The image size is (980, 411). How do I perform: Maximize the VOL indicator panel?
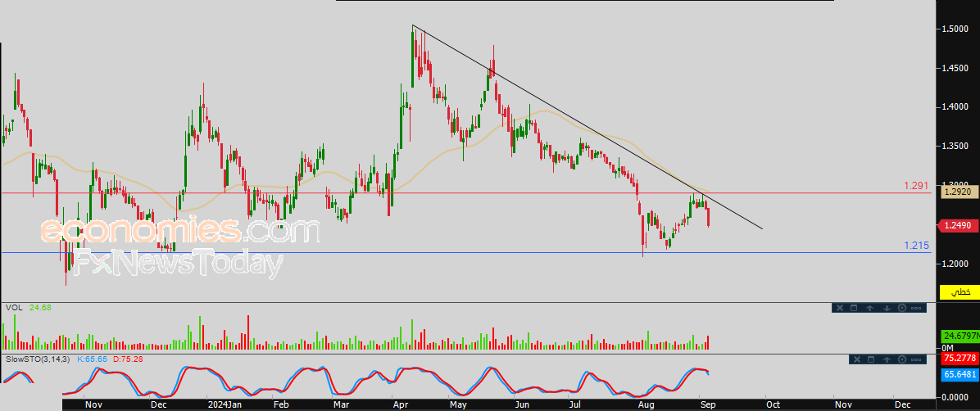click(x=854, y=308)
